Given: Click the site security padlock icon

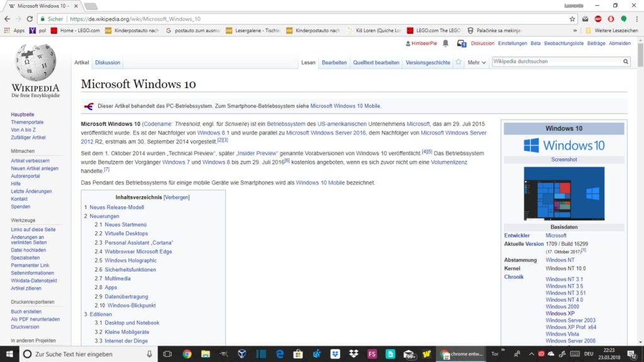Looking at the screenshot, I should (x=42, y=19).
